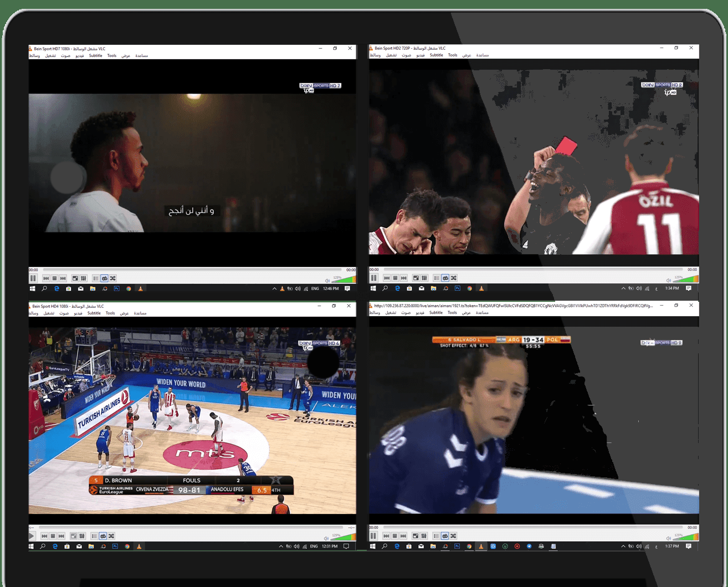
Task: Open the Tools menu in HD4 window
Action: (110, 313)
